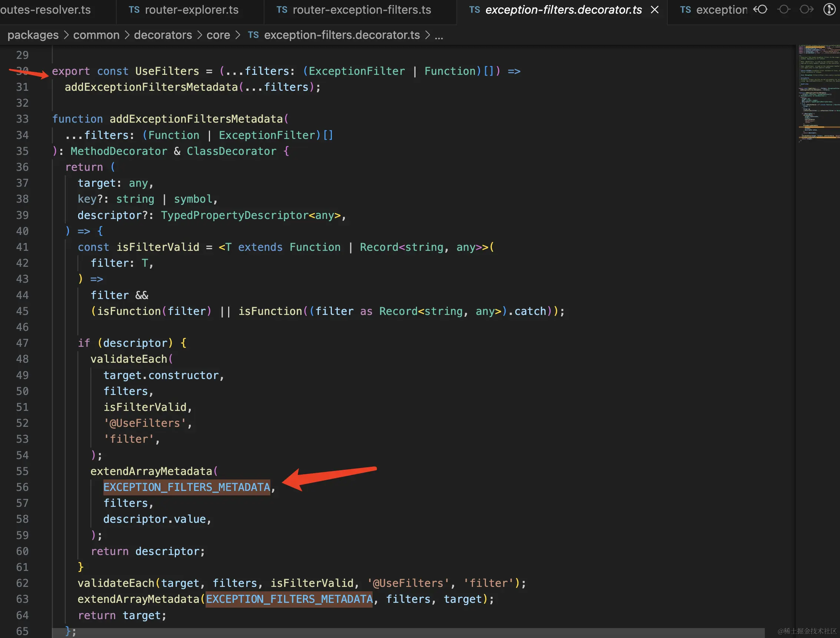Switch to the router-explorer.ts tab
The height and width of the screenshot is (638, 840).
(190, 10)
